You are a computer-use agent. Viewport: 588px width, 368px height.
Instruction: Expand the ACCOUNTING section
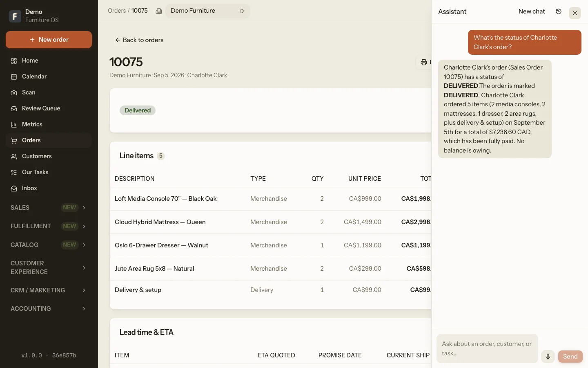(49, 309)
